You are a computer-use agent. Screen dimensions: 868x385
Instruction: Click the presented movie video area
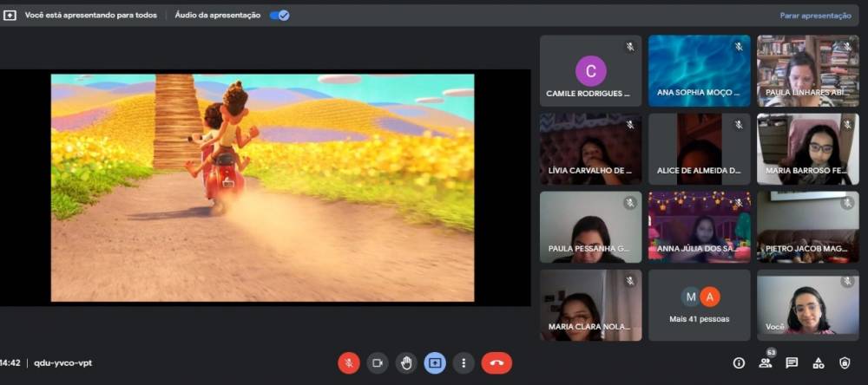262,187
